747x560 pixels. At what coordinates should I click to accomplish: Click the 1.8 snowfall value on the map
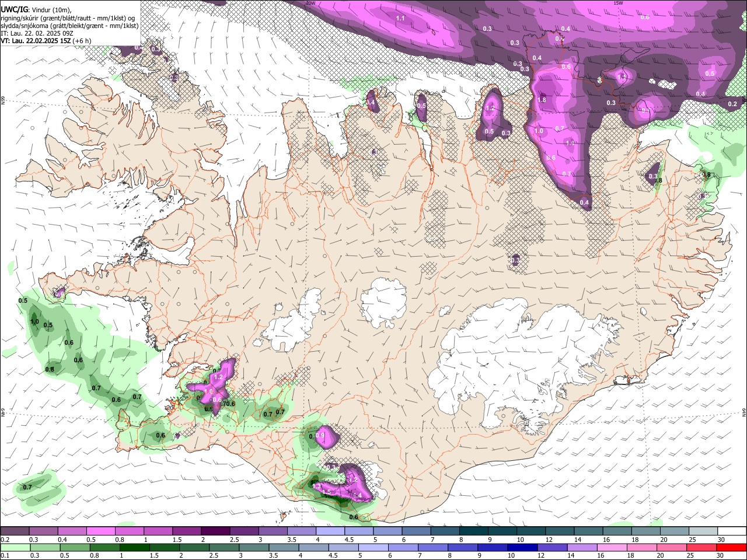542,100
